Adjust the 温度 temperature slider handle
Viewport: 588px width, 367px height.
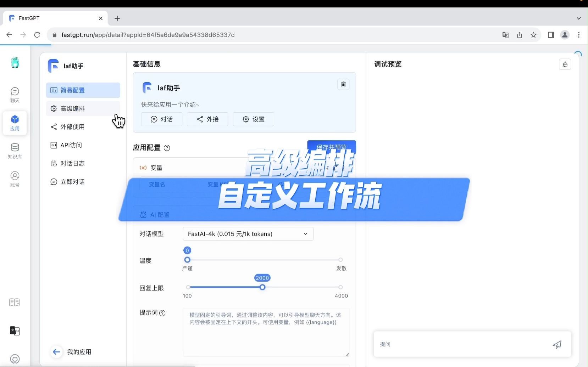[187, 260]
